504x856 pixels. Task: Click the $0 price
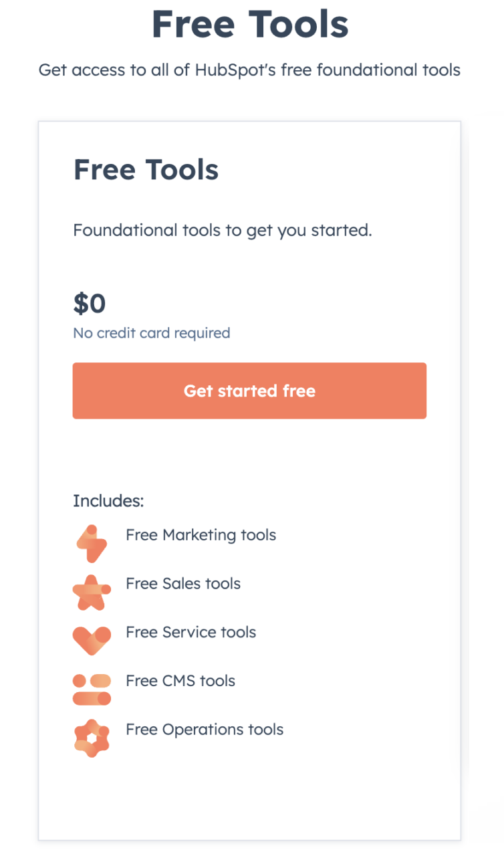click(x=90, y=304)
